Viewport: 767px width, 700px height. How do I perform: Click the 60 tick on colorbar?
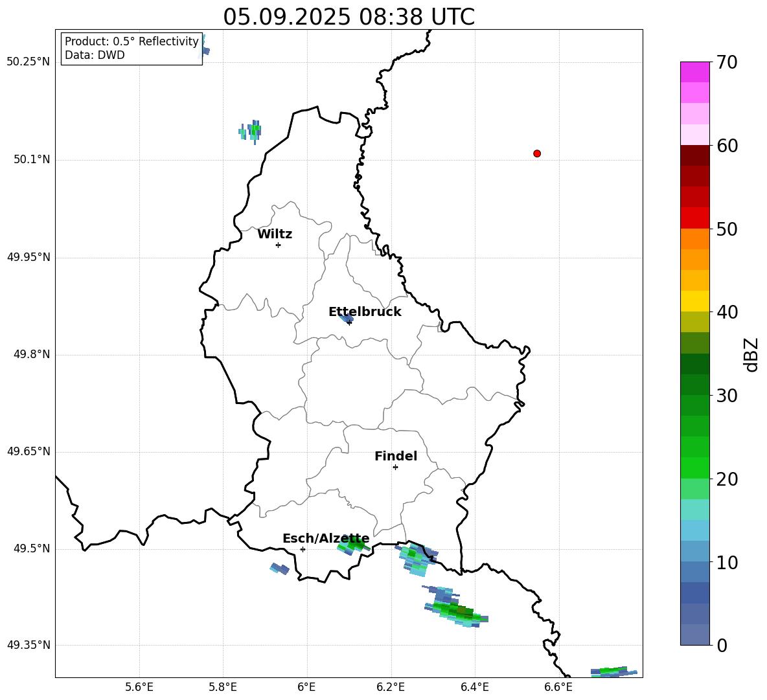(727, 146)
